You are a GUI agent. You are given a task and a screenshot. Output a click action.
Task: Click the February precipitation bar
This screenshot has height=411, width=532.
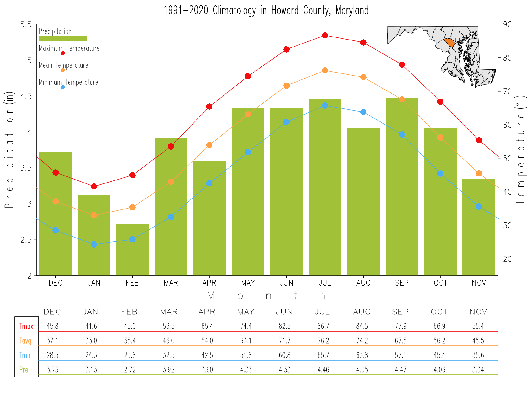(132, 250)
